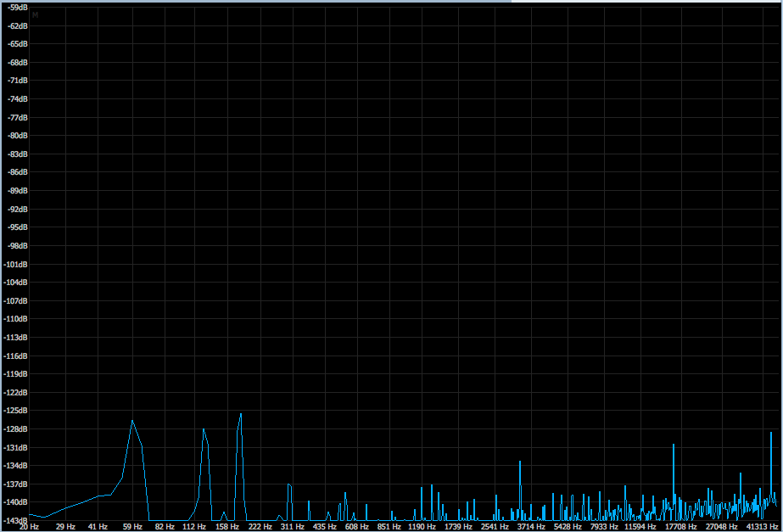This screenshot has height=532, width=783.
Task: Click the -110dB level label
Action: pyautogui.click(x=16, y=319)
